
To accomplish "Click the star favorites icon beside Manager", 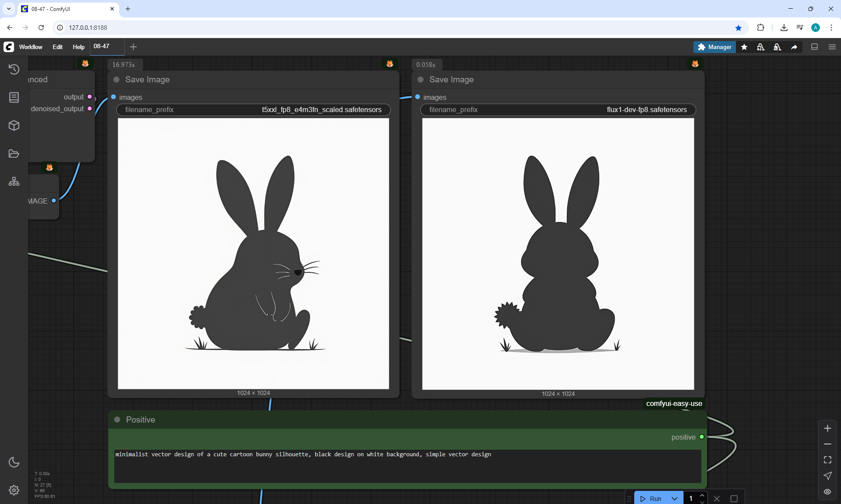I will coord(744,47).
